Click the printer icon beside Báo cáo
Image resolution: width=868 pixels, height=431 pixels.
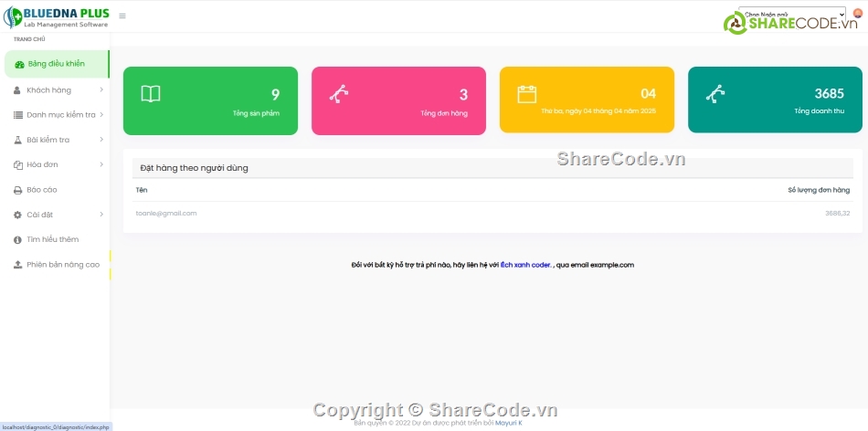[x=17, y=190]
